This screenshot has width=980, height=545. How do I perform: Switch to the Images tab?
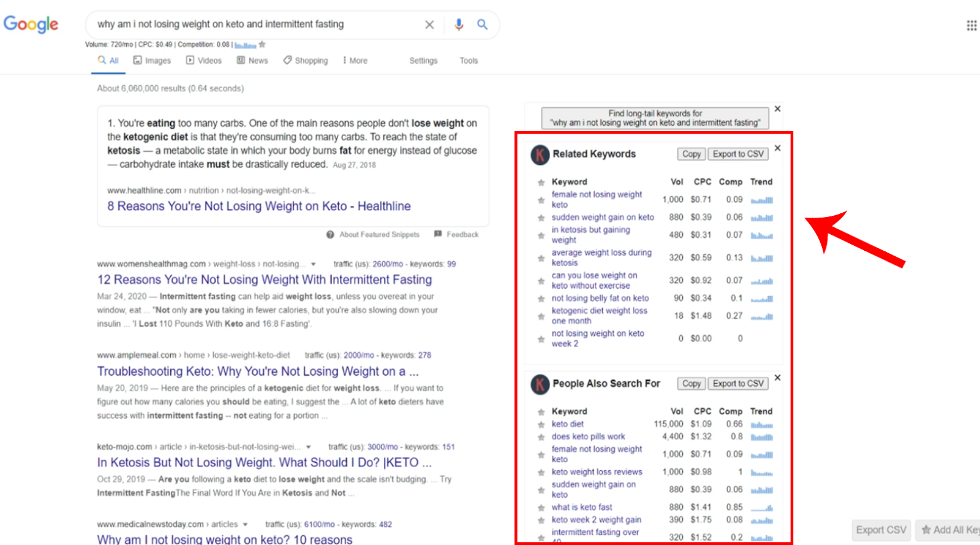coord(152,61)
